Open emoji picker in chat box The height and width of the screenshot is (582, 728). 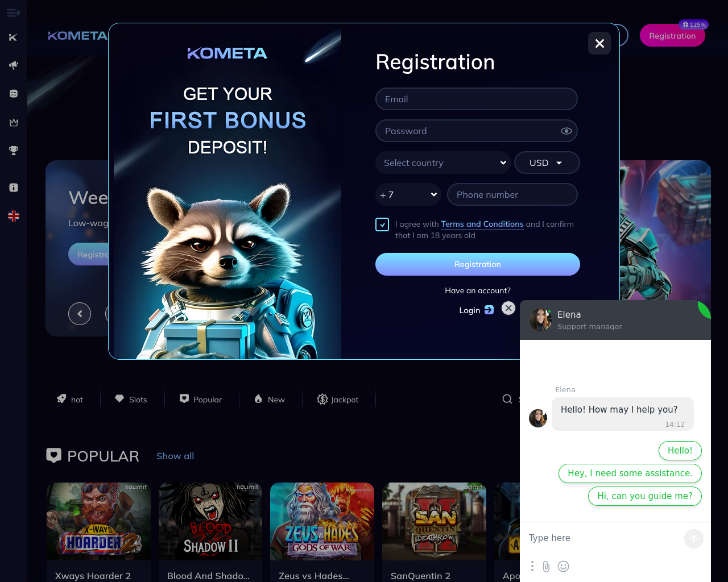(x=563, y=566)
